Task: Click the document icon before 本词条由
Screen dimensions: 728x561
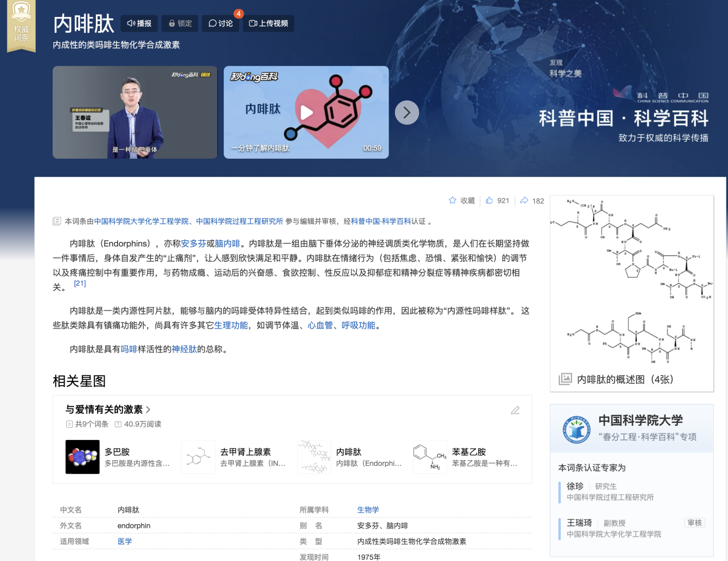Action: coord(57,221)
